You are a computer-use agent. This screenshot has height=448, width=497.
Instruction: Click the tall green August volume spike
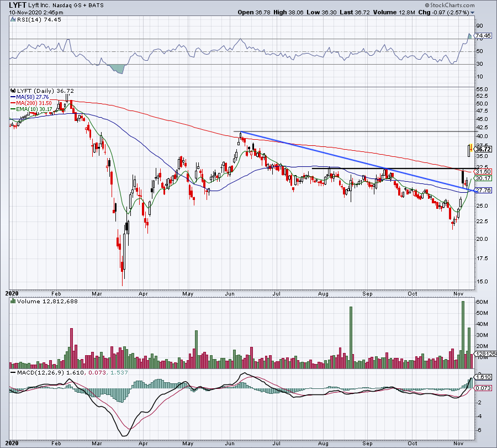point(351,338)
